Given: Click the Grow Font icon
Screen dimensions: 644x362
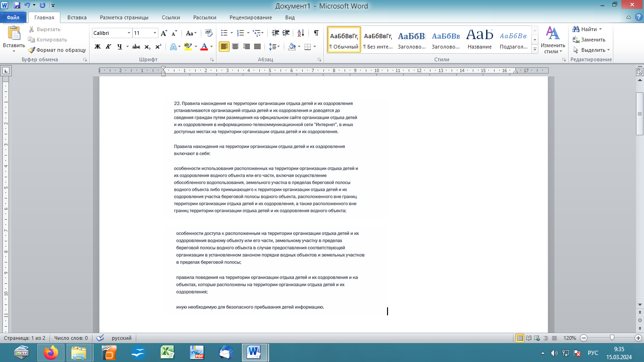Looking at the screenshot, I should tap(164, 33).
